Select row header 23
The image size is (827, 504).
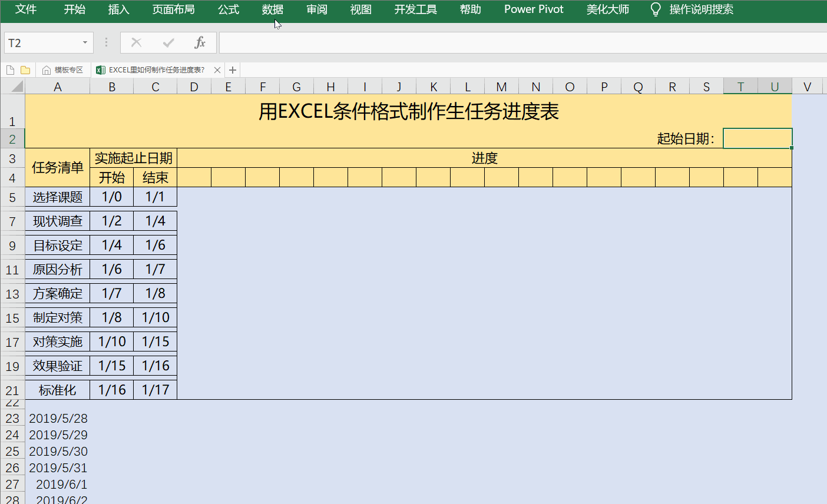(x=12, y=418)
